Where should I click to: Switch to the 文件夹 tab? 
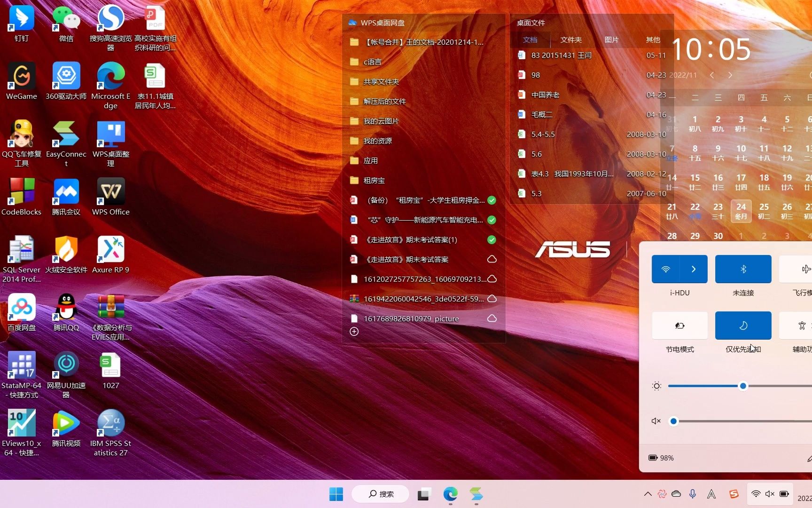point(571,40)
